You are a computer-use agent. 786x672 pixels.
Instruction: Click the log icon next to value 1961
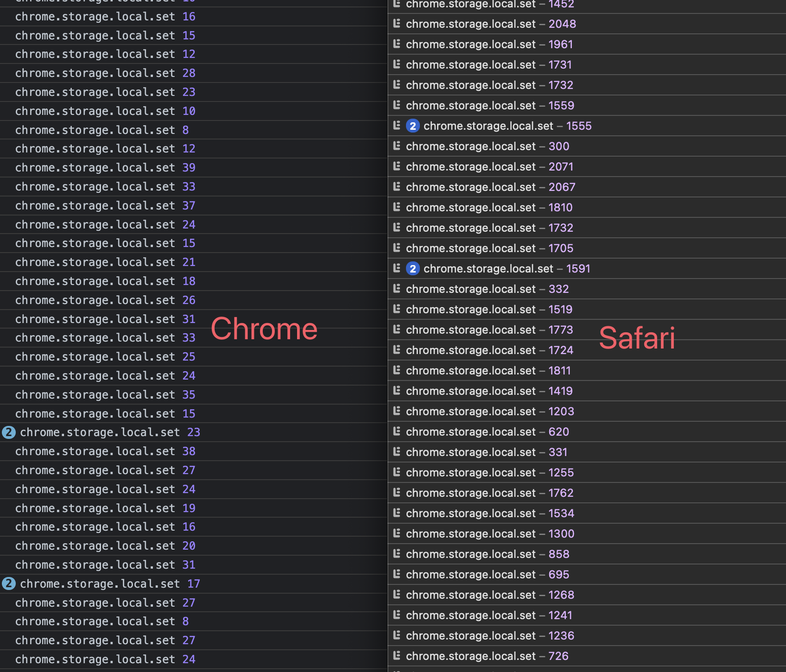click(397, 44)
